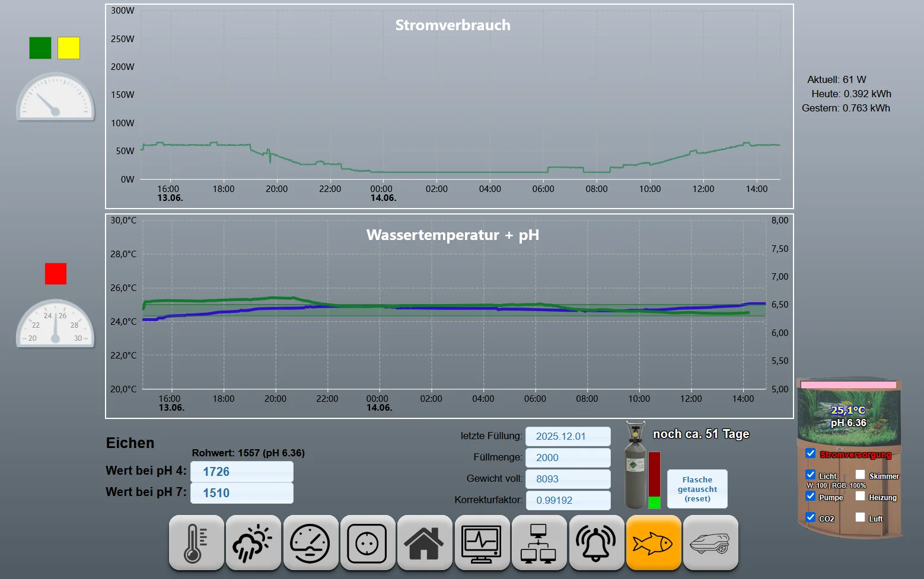Click the letzte Füllung date field
Screen dimensions: 924x579
(x=568, y=436)
